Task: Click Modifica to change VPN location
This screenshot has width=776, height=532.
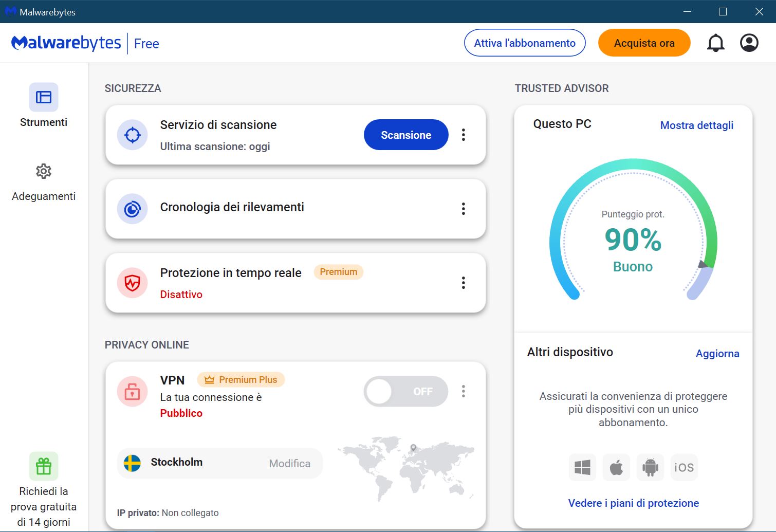Action: [x=290, y=464]
